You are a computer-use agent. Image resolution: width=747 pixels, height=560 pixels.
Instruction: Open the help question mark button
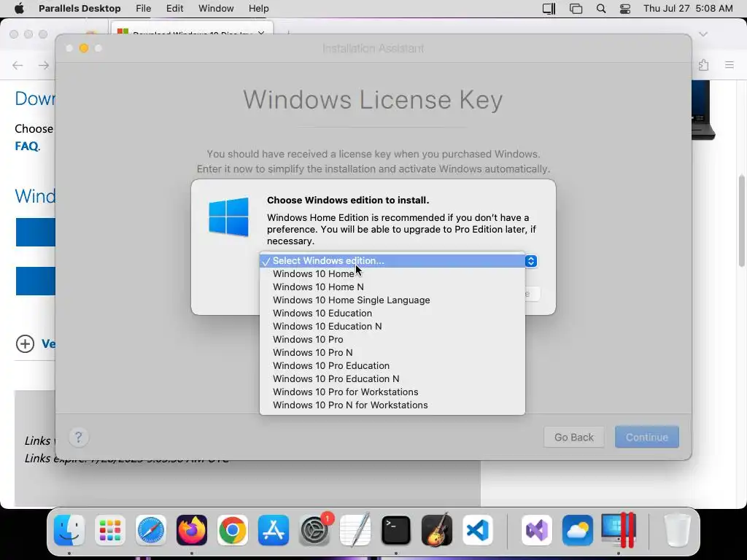pyautogui.click(x=79, y=437)
